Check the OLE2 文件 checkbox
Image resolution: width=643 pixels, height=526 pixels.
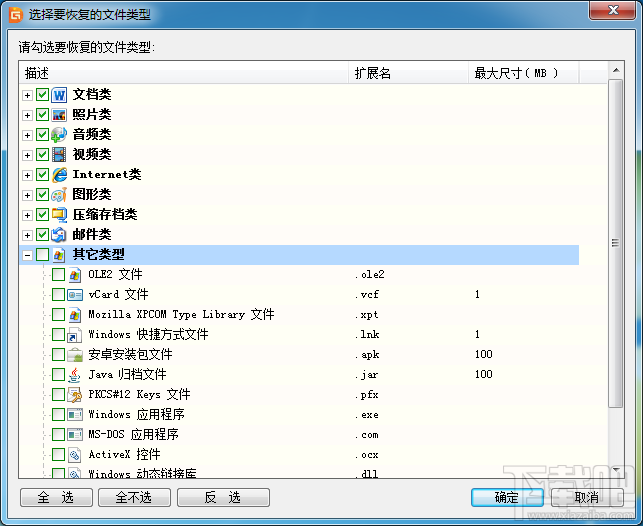pyautogui.click(x=58, y=275)
